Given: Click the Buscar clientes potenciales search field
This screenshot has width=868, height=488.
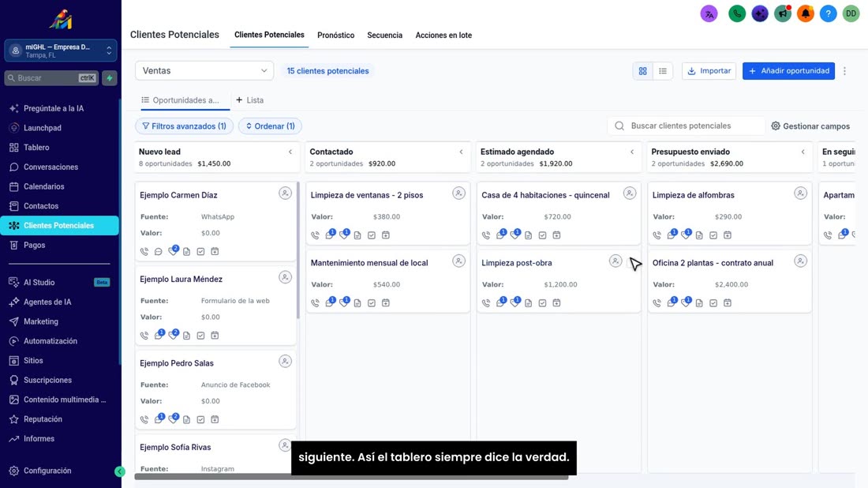Looking at the screenshot, I should (x=687, y=126).
